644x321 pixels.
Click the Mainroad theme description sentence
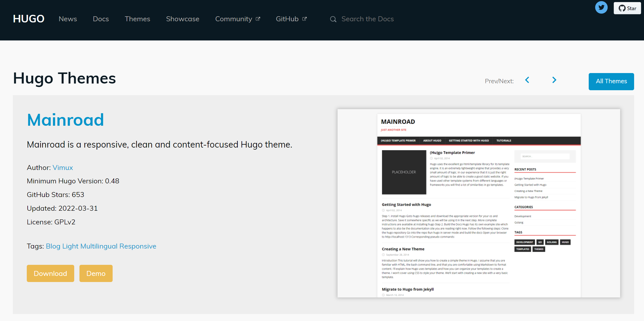coord(159,145)
